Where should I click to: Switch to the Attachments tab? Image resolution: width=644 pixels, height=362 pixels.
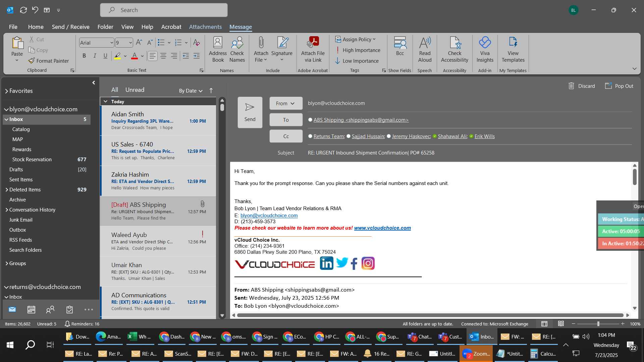click(x=205, y=27)
